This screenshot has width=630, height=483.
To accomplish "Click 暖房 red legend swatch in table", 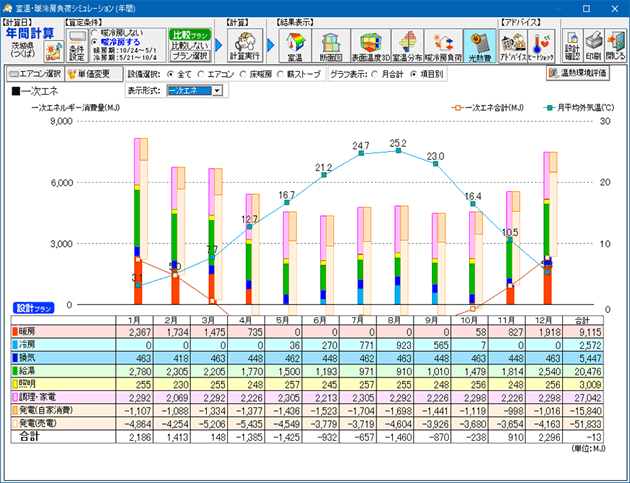I will pyautogui.click(x=15, y=332).
